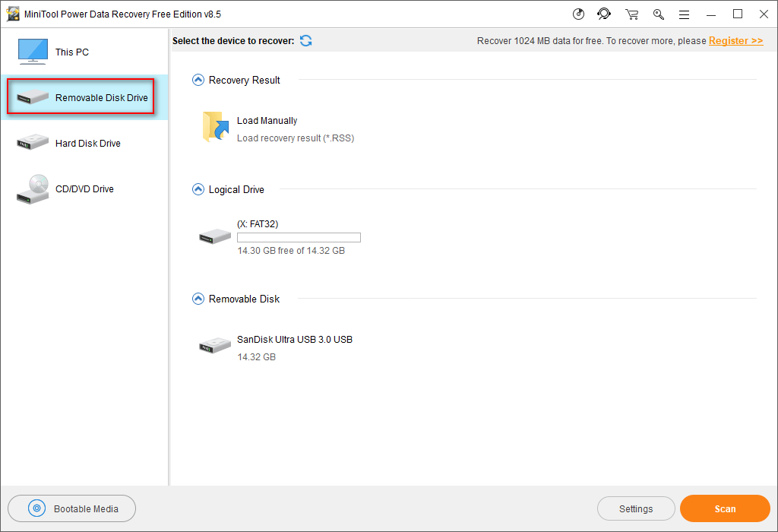
Task: Click the X: drive free space usage bar
Action: (x=299, y=237)
